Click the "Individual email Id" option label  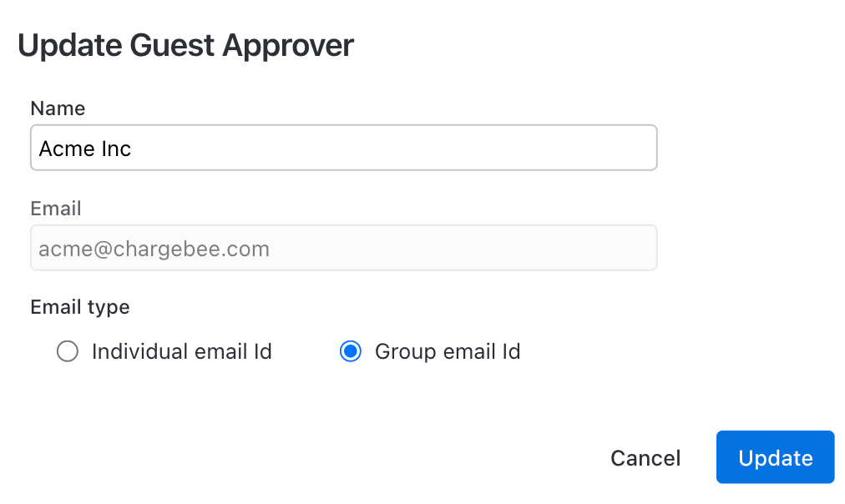[x=181, y=351]
